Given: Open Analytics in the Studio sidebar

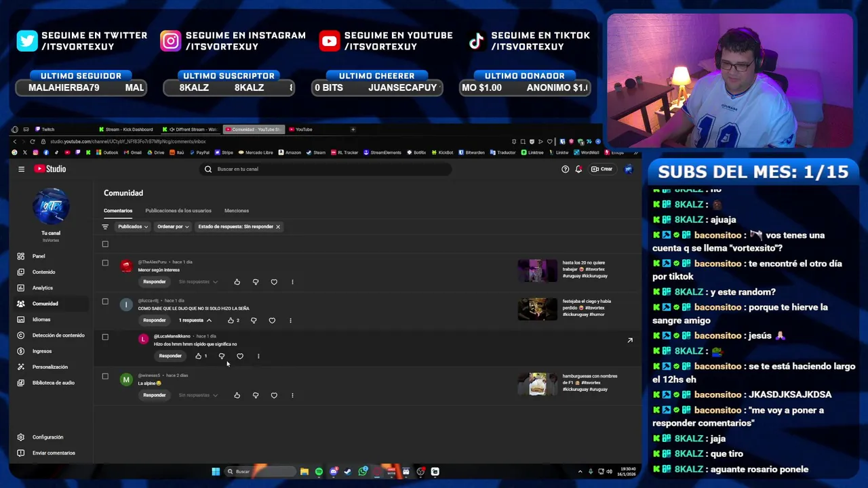Looking at the screenshot, I should (x=51, y=288).
